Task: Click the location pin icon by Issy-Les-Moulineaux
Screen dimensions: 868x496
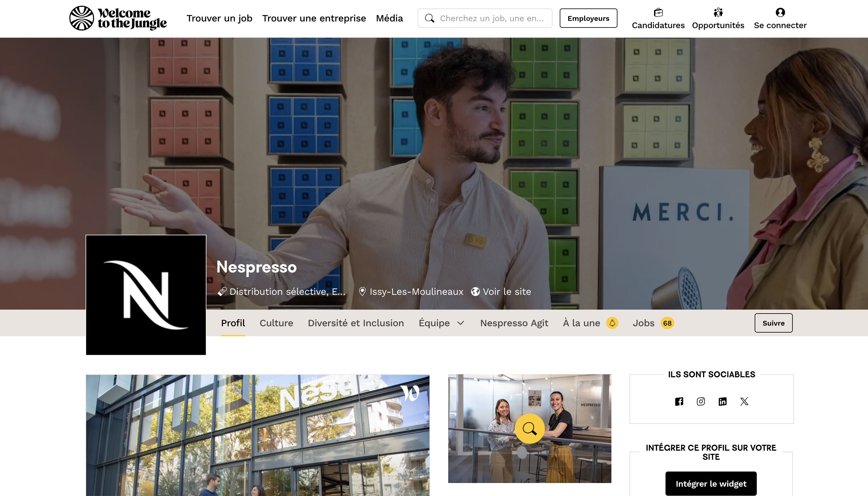Action: (x=362, y=291)
